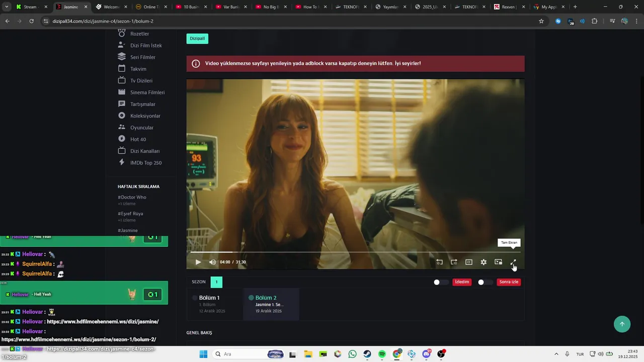644x362 pixels.
Task: Click the browser back arrow
Action: [x=7, y=21]
